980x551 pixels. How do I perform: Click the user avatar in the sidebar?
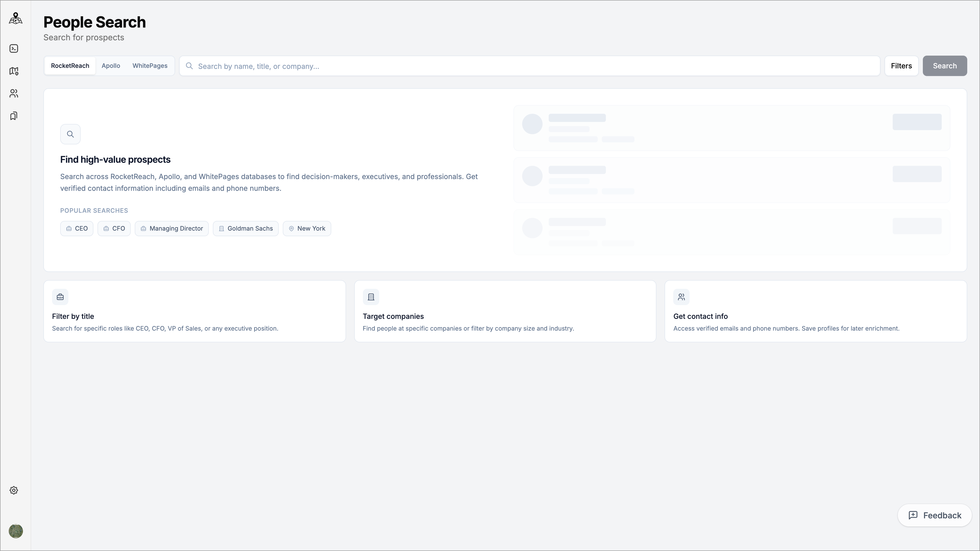point(16,531)
